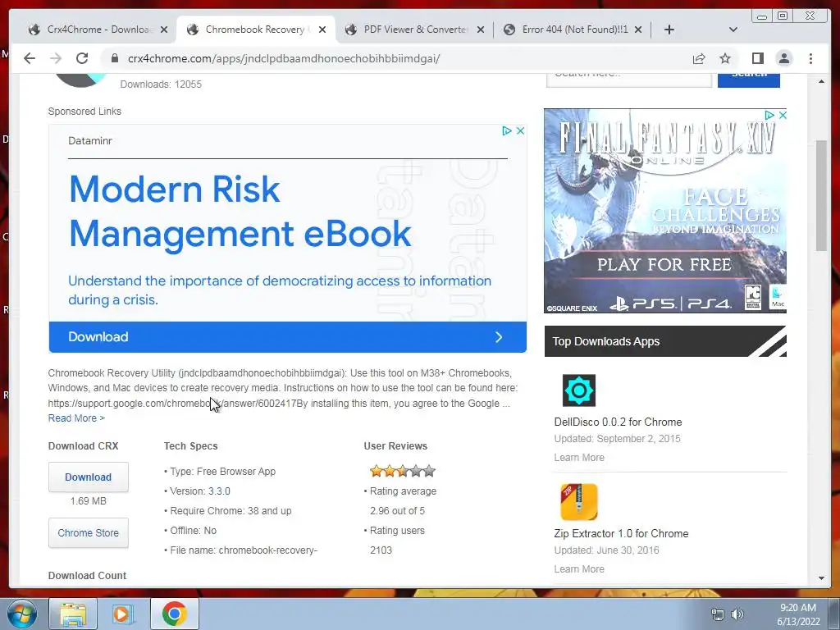Click the network tray icon
This screenshot has height=630, width=840.
coord(717,614)
